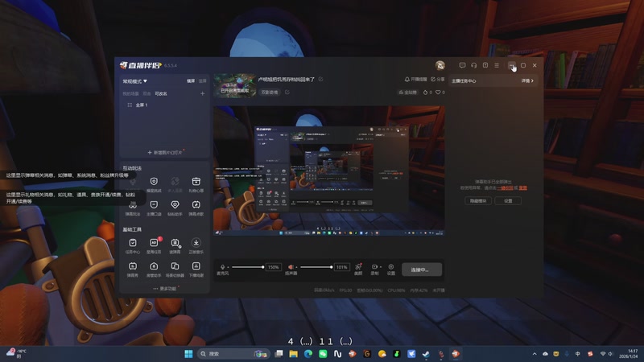644x362 pixels.
Task: Click the 双影奇境 category tag
Action: (270, 93)
